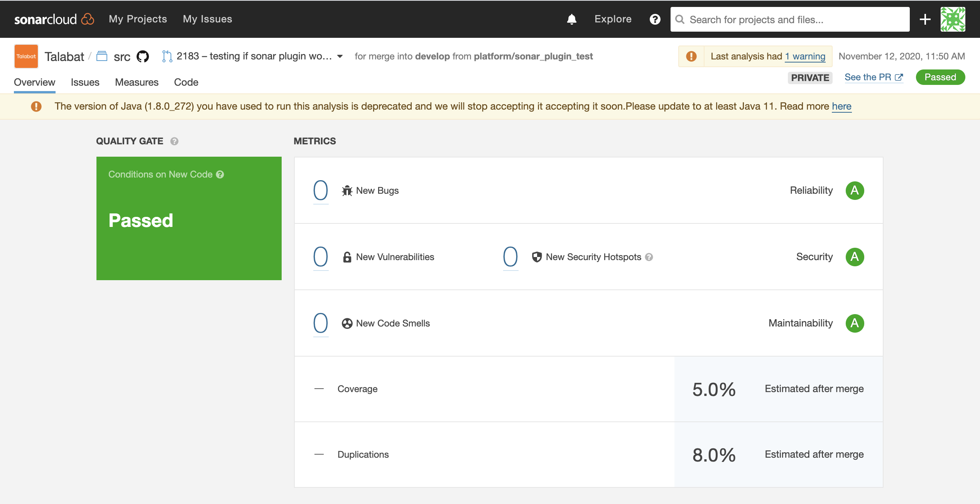Click the Quality Gate help icon
The height and width of the screenshot is (504, 980).
[x=174, y=141]
